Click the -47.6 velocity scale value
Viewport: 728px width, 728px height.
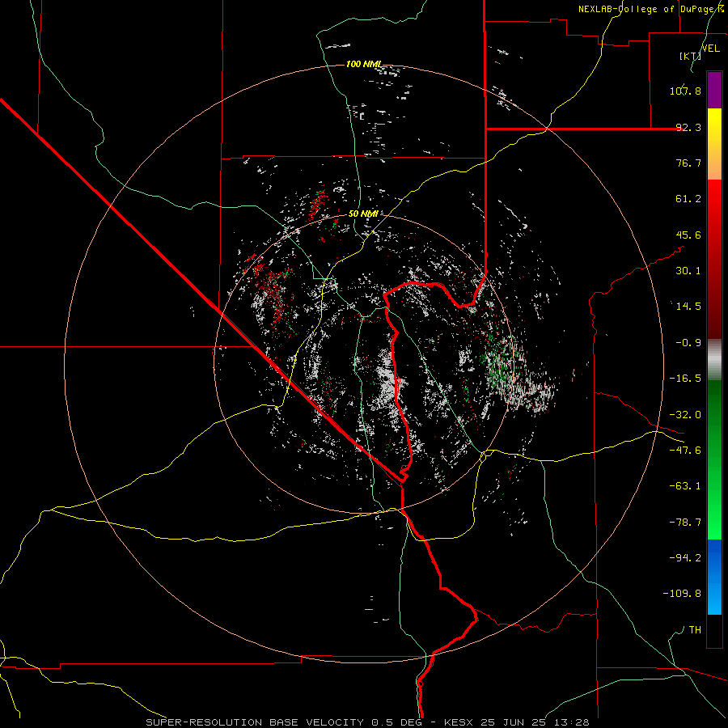[x=685, y=451]
